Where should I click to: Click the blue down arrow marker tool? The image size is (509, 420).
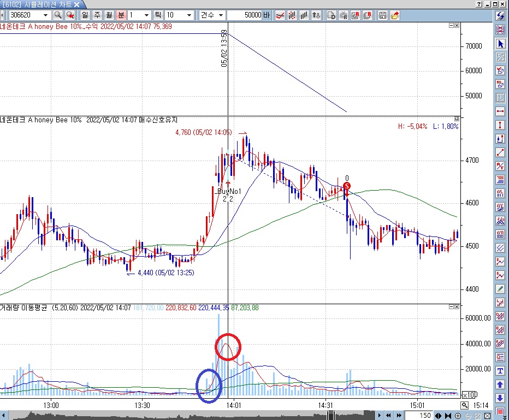pyautogui.click(x=500, y=398)
